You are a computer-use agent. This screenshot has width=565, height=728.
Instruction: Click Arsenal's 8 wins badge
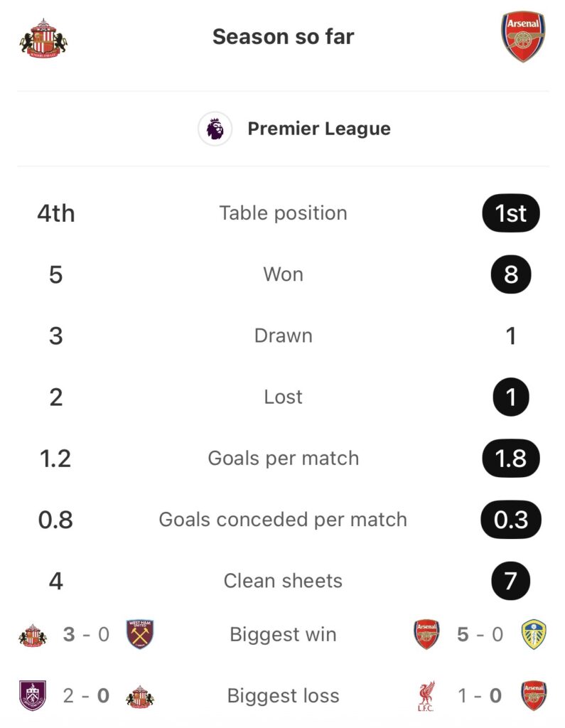click(x=510, y=274)
